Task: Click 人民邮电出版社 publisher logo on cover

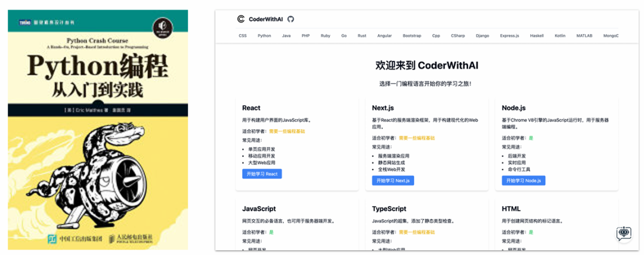Action: pyautogui.click(x=132, y=238)
